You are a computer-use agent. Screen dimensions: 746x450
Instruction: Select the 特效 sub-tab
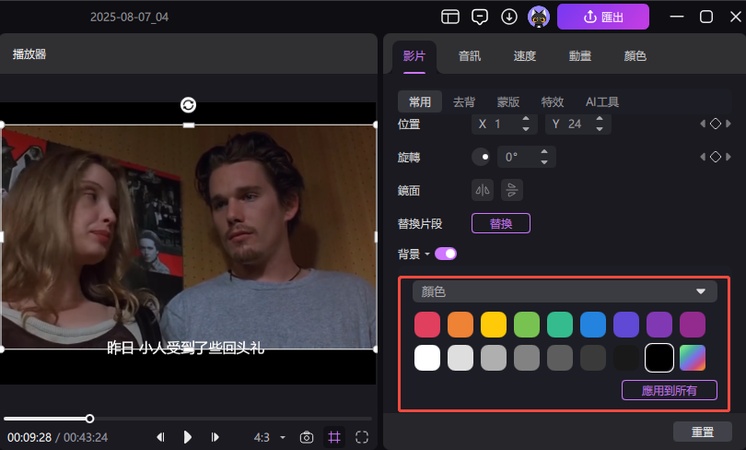pyautogui.click(x=552, y=102)
